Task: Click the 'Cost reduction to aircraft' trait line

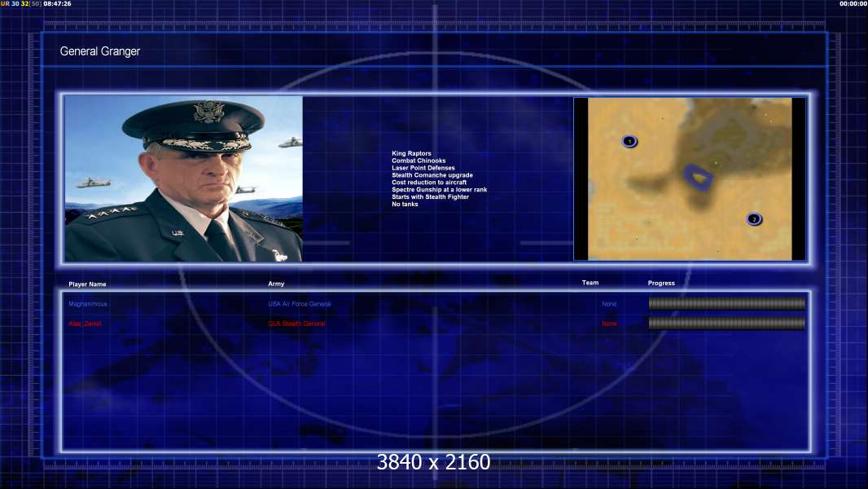Action: [x=430, y=183]
